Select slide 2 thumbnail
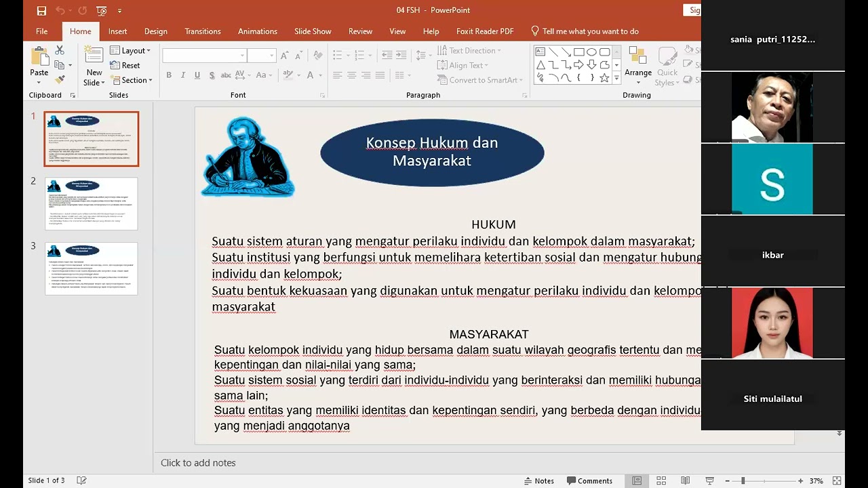868x488 pixels. pyautogui.click(x=92, y=203)
